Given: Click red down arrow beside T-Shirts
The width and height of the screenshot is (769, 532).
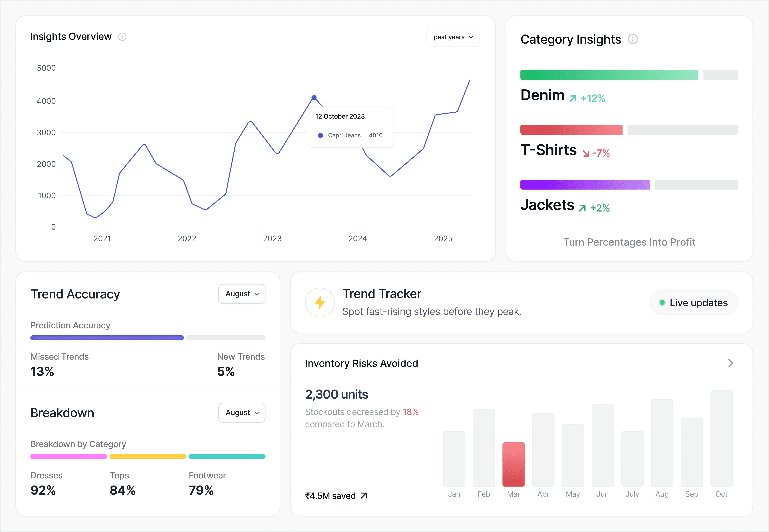Looking at the screenshot, I should click(x=586, y=153).
